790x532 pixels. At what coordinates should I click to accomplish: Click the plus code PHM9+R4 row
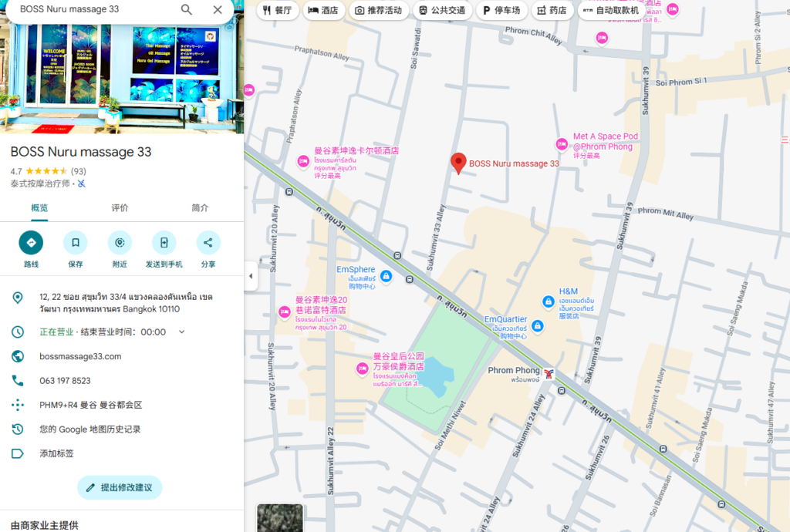(x=122, y=405)
